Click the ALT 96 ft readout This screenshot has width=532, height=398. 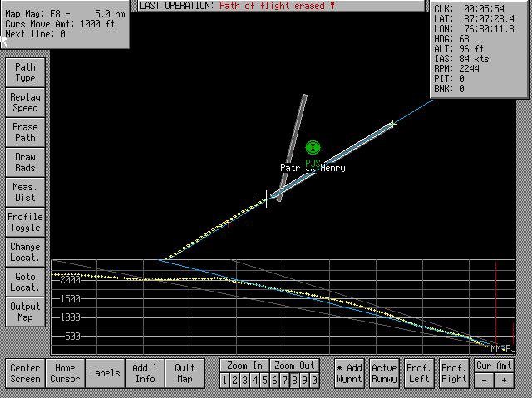(x=459, y=49)
